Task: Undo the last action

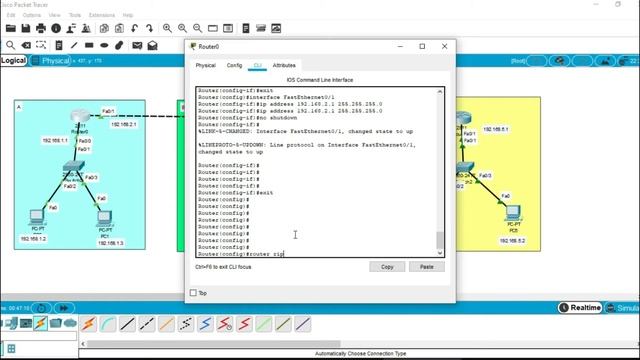Action: pos(134,28)
